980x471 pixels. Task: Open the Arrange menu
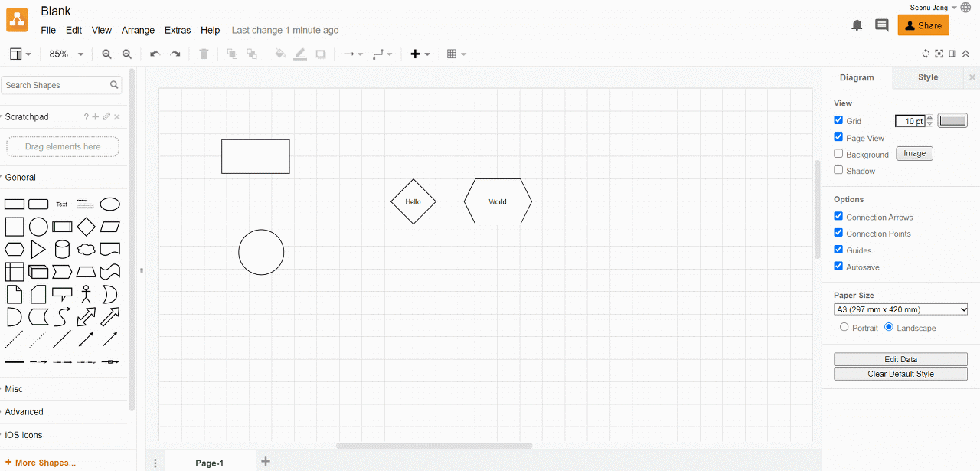(x=138, y=31)
